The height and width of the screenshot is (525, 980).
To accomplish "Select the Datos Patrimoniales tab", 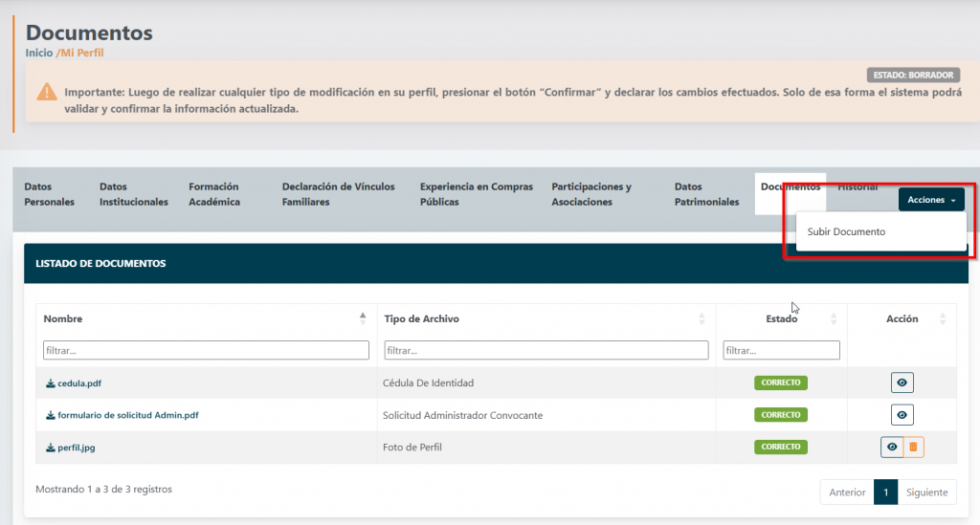I will (707, 194).
